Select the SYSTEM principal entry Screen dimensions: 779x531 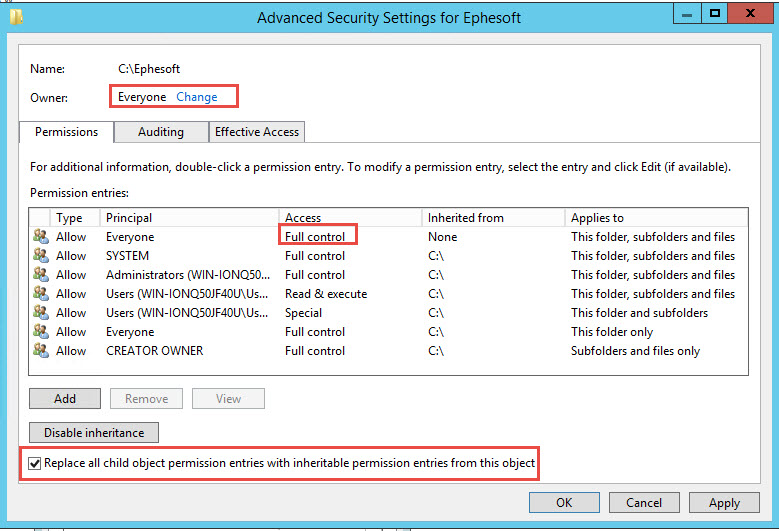(x=127, y=256)
